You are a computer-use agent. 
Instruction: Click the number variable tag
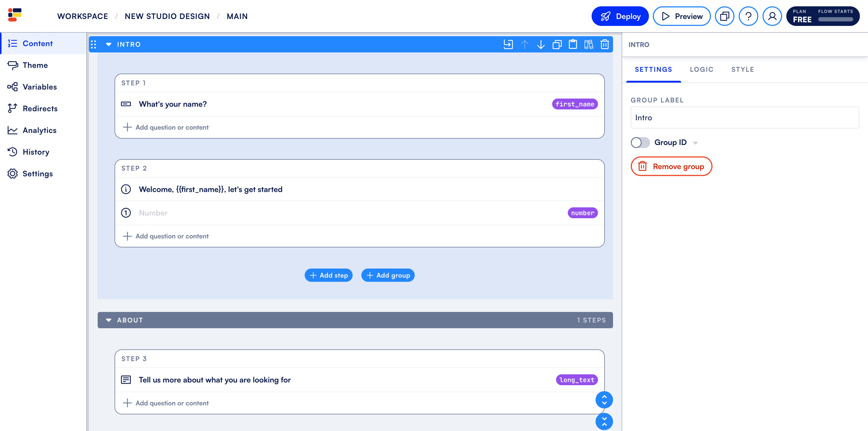(583, 213)
